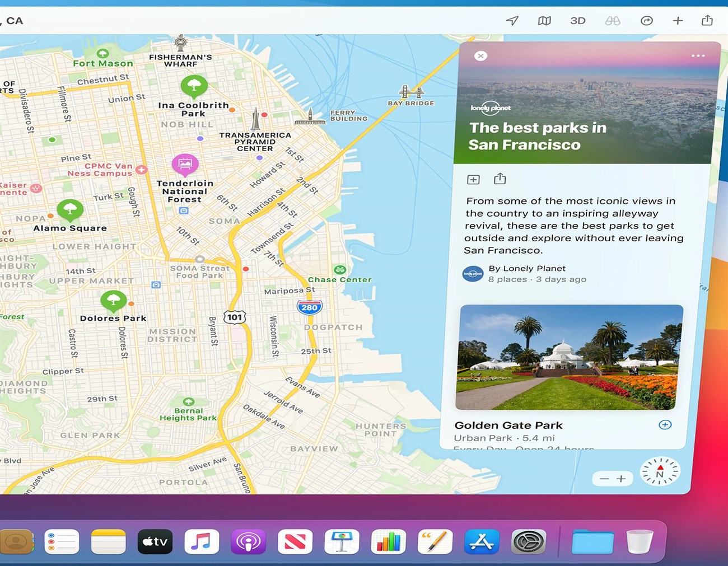This screenshot has height=566, width=728.
Task: Click the Interstate 280 highway shield
Action: point(309,307)
